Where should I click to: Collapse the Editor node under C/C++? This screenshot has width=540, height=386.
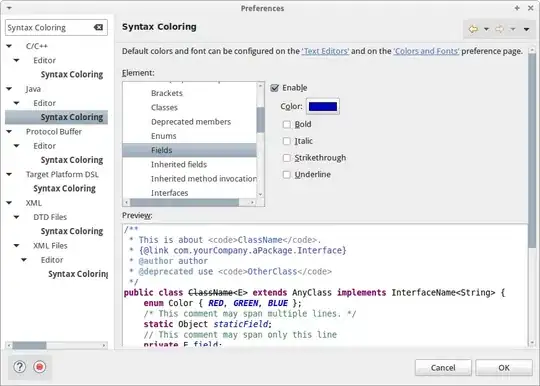(17, 60)
